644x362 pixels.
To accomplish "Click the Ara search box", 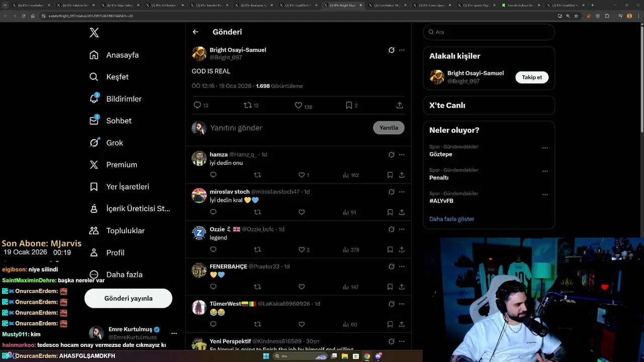I will (489, 32).
